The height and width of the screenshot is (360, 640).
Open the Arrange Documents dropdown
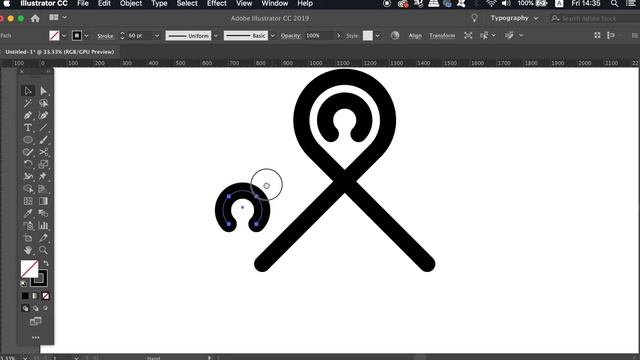(58, 18)
